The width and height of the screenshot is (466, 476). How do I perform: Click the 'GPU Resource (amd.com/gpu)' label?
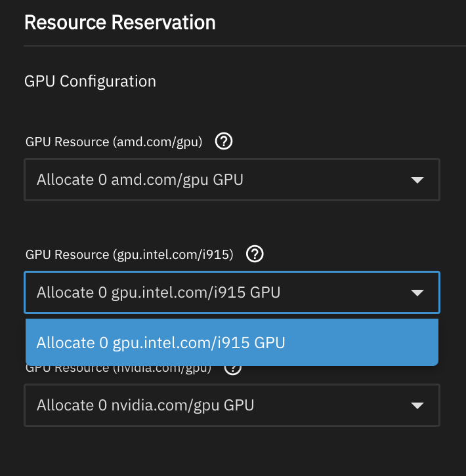tap(113, 142)
